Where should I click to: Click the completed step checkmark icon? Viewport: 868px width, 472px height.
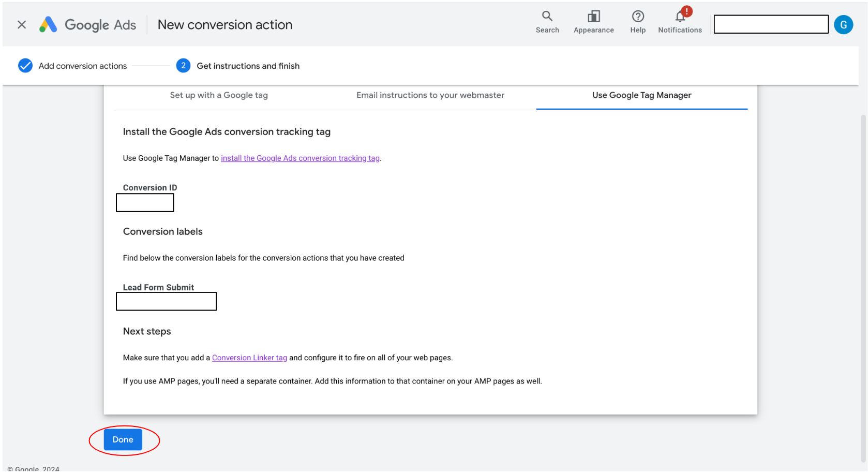point(25,66)
